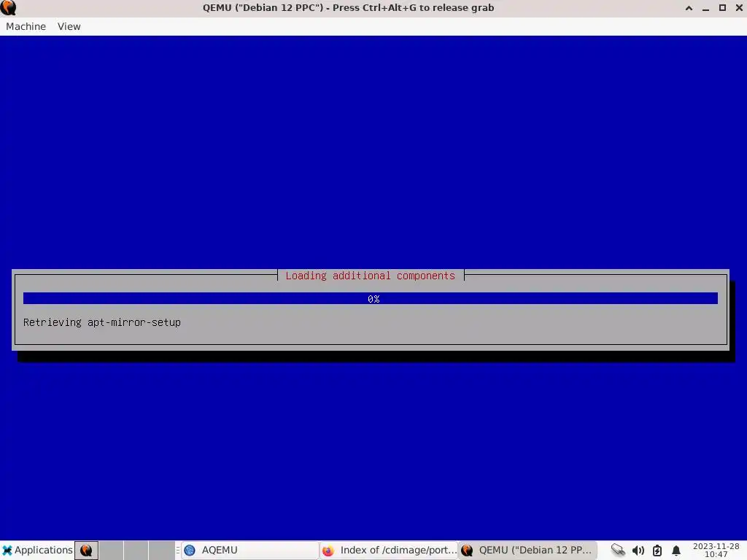Click the installer progress bar showing 0%
Screen dimensions: 747x560
tap(370, 298)
